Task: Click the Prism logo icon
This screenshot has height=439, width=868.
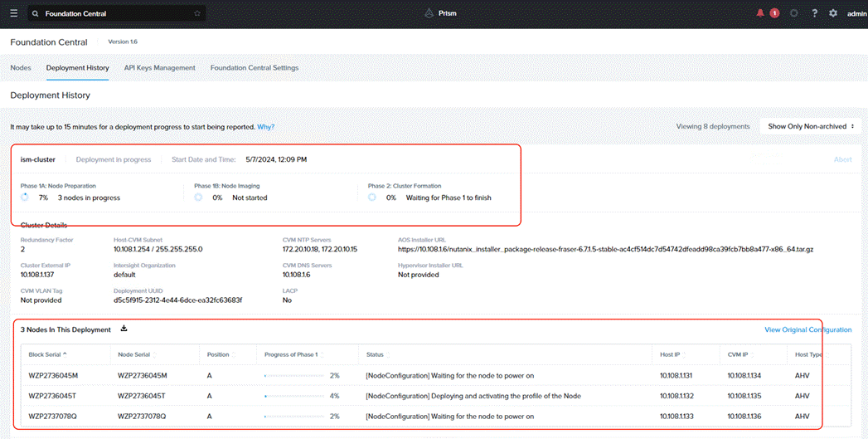Action: click(x=429, y=13)
